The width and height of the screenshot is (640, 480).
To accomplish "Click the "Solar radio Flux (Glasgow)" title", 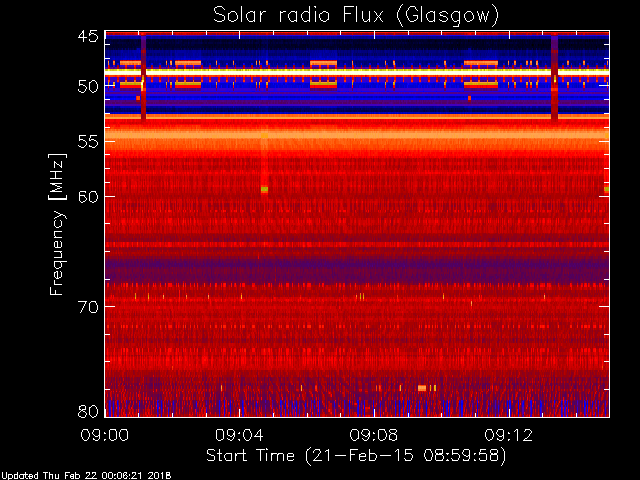I will 356,16.
